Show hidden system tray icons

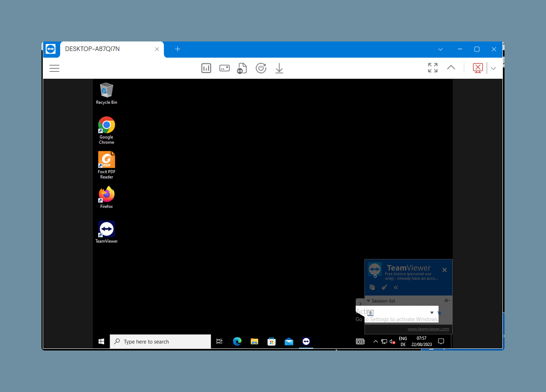(x=375, y=341)
